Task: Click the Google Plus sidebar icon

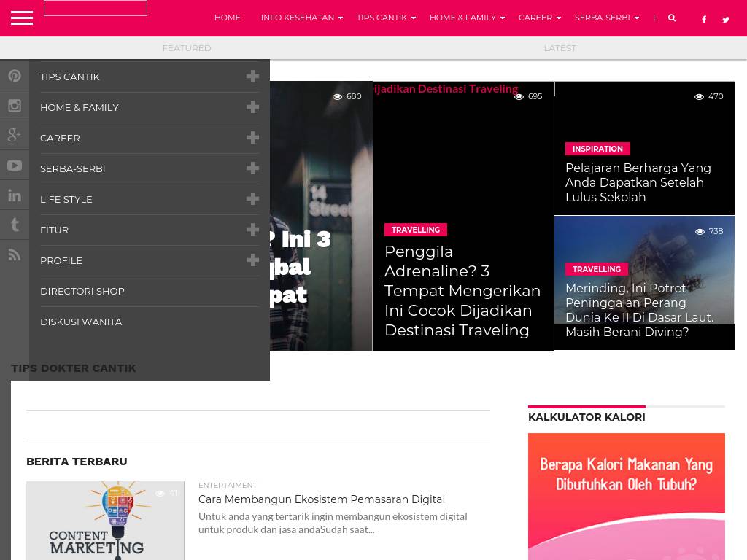Action: click(15, 136)
